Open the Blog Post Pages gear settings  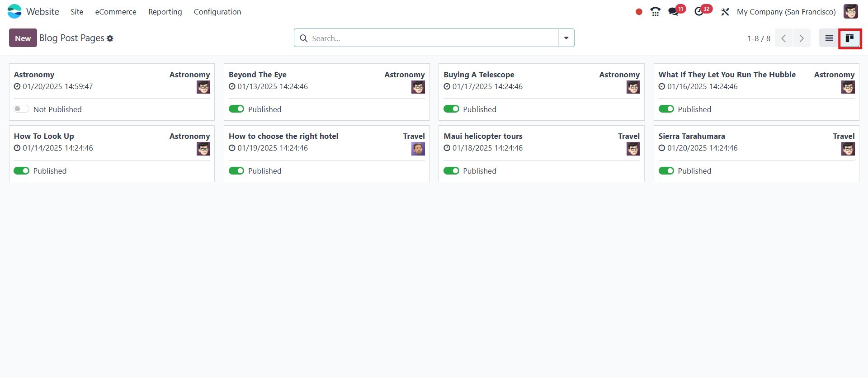point(110,38)
